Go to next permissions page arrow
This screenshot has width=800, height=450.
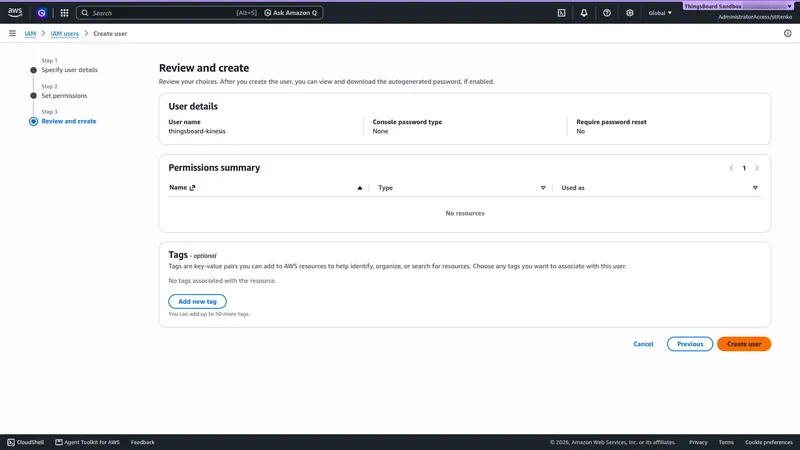tap(757, 168)
